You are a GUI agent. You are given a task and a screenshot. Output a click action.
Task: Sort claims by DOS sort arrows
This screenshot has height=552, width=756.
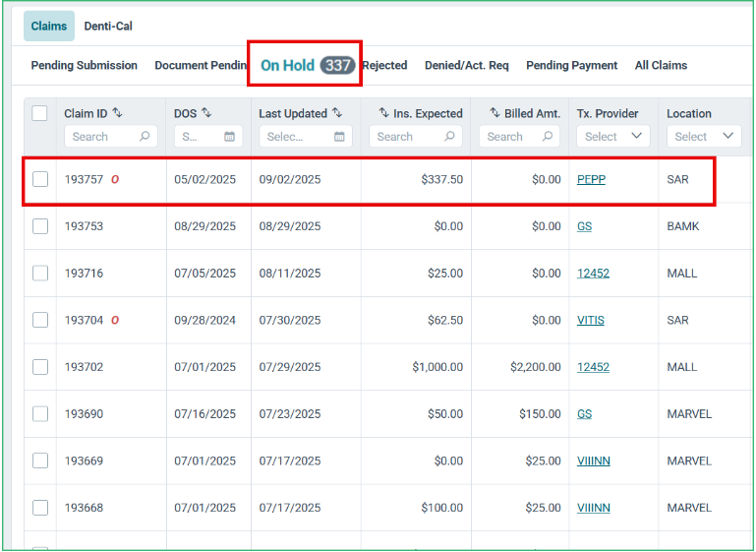click(206, 113)
